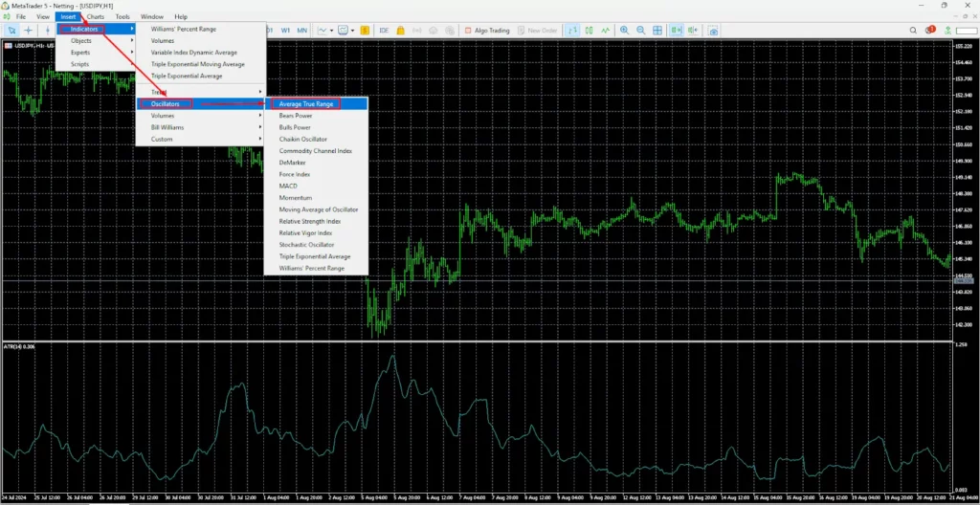Activate the crosshair tool
The height and width of the screenshot is (505, 980).
[x=28, y=30]
